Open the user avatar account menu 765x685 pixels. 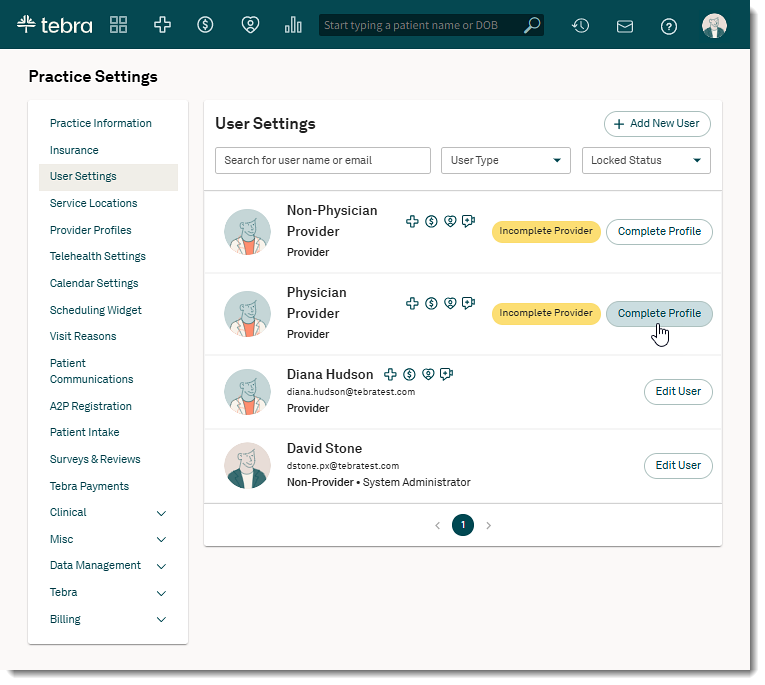714,26
